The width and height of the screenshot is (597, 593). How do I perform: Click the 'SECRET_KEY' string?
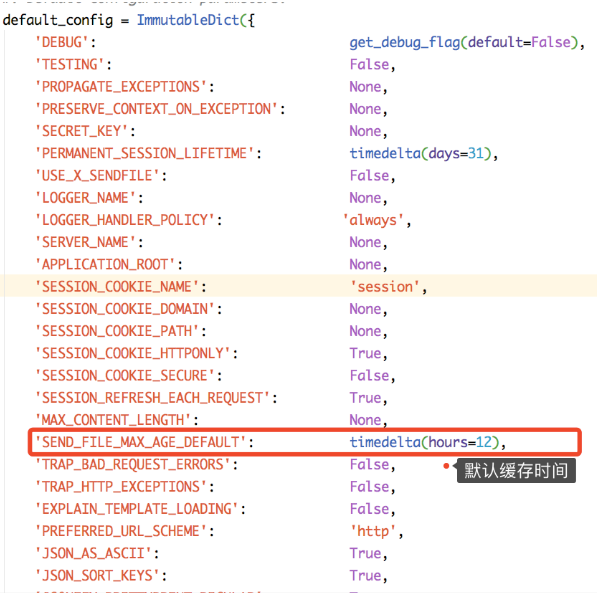pyautogui.click(x=81, y=131)
